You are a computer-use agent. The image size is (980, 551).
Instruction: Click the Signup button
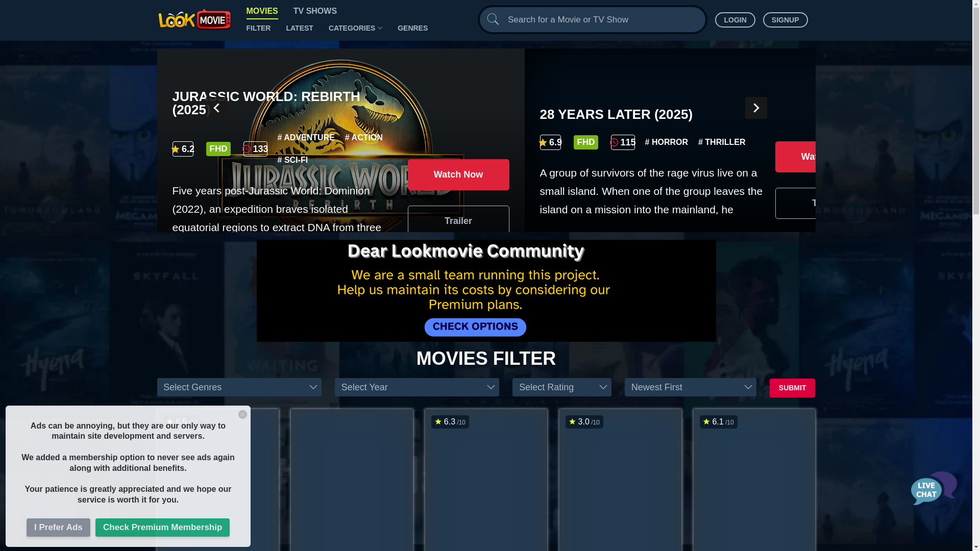point(785,20)
